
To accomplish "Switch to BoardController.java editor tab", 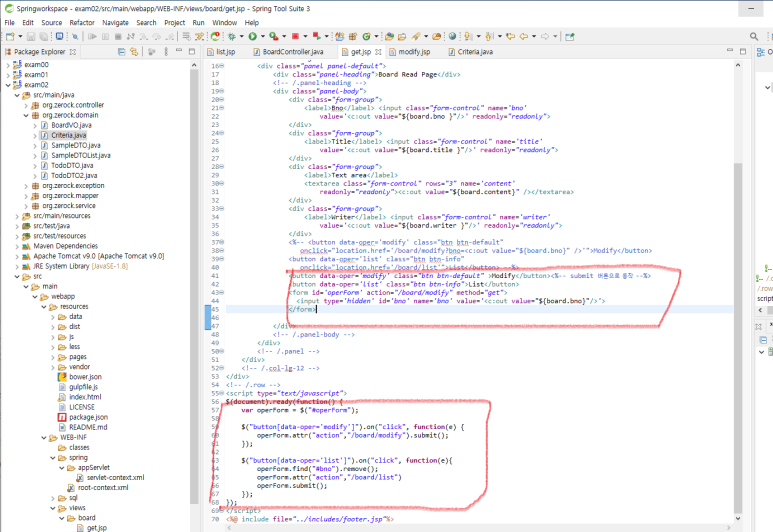I will pos(288,52).
